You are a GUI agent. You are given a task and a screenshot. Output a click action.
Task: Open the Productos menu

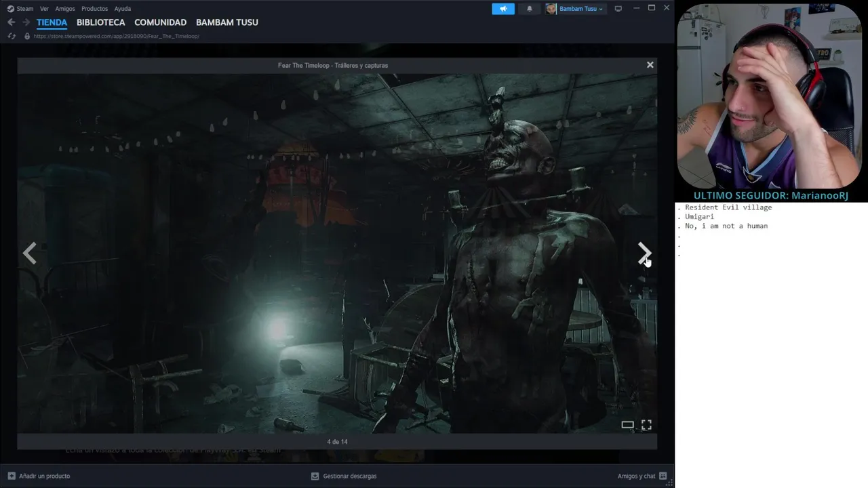[94, 9]
